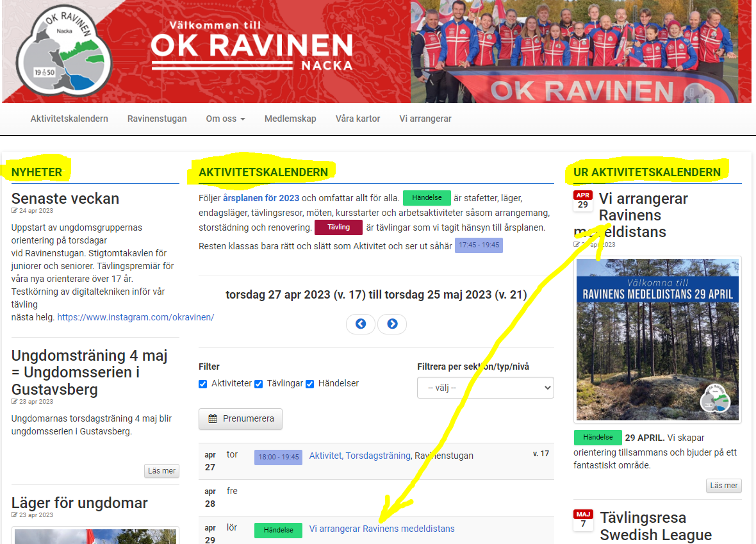
Task: Click the Tävlingsresa Swedish League heading
Action: pyautogui.click(x=655, y=526)
